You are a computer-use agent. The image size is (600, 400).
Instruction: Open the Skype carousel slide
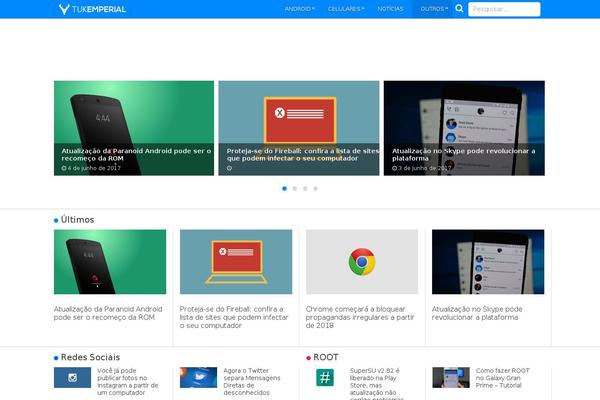click(464, 128)
